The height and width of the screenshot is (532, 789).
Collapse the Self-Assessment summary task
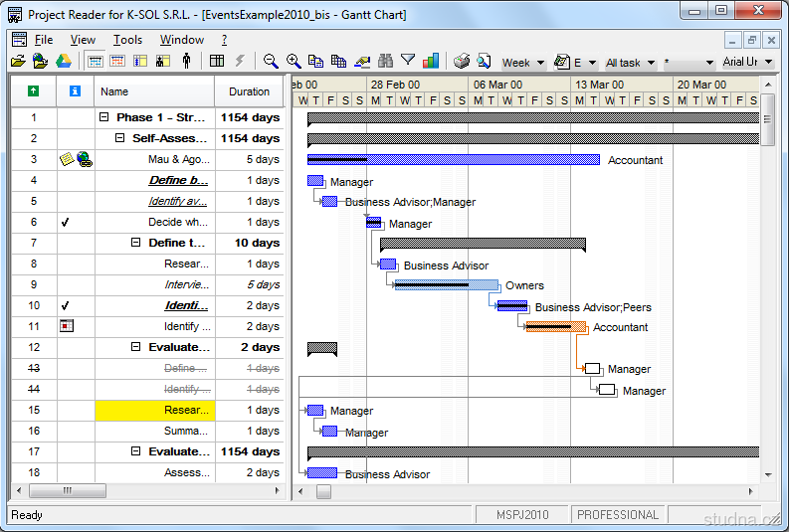click(120, 138)
